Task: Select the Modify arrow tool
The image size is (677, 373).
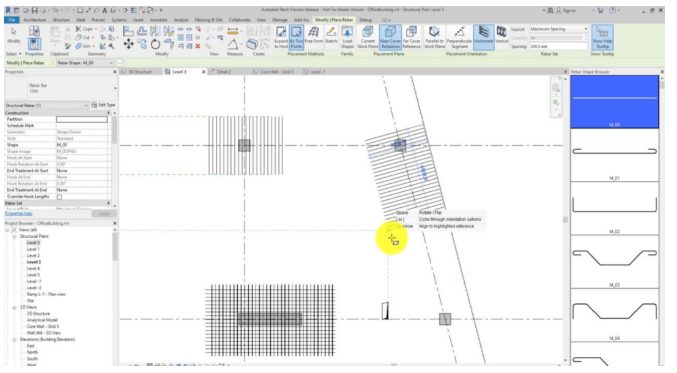Action: tap(13, 35)
